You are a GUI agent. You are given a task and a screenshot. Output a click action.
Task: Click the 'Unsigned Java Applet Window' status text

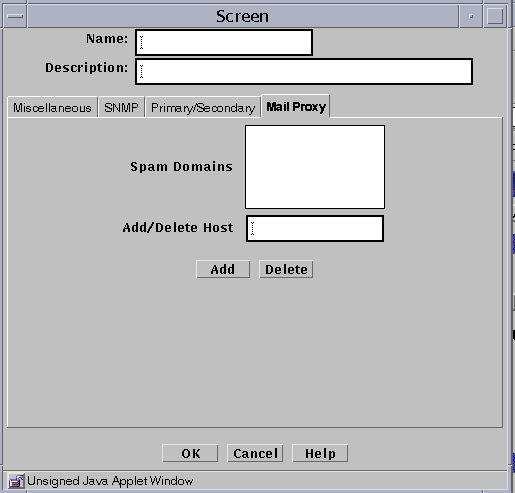[110, 481]
